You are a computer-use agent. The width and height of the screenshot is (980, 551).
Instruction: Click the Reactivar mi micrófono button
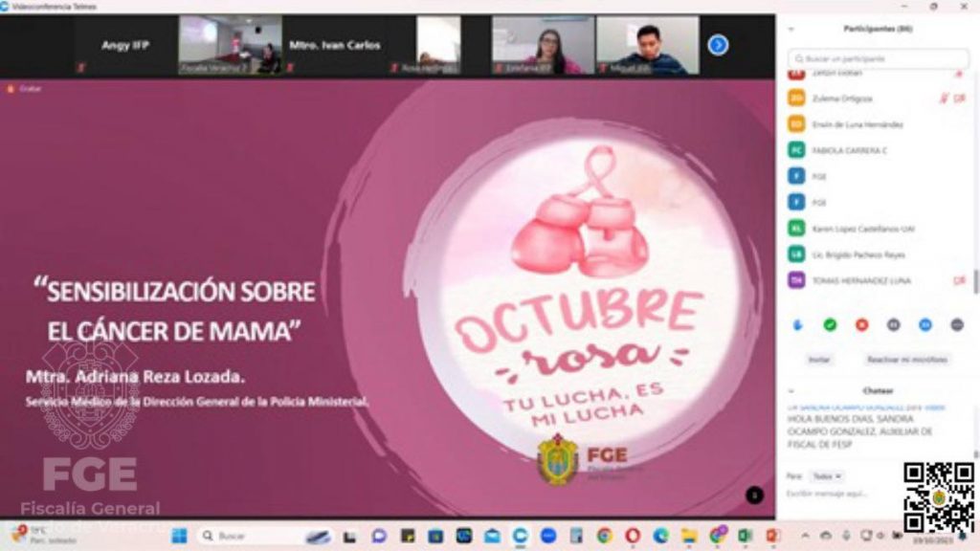pyautogui.click(x=907, y=360)
